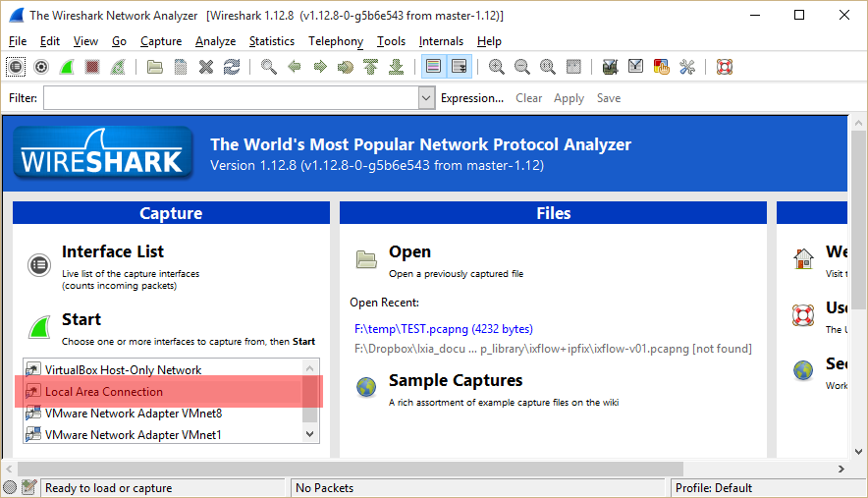
Task: Expand the Filter history dropdown arrow
Action: point(426,98)
